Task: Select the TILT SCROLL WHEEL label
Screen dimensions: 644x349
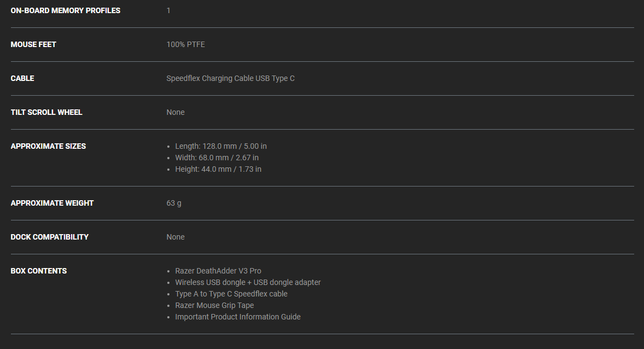Action: [46, 112]
